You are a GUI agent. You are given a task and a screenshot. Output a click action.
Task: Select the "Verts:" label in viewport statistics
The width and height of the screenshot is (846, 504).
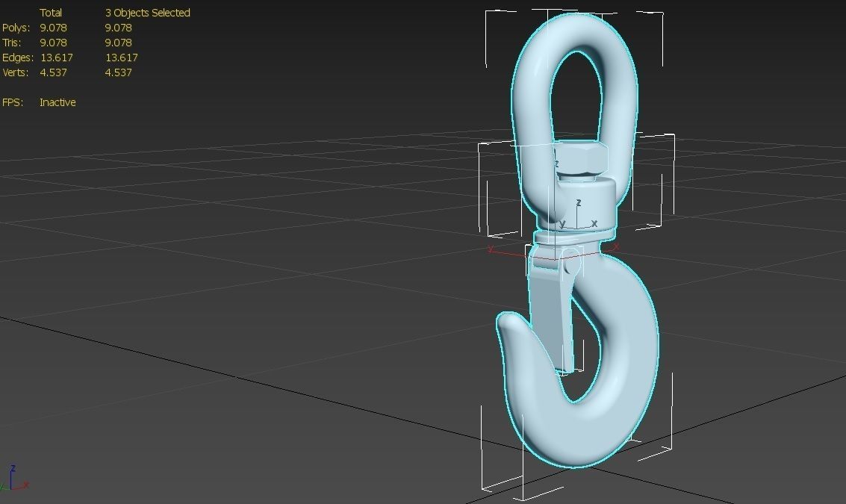16,72
